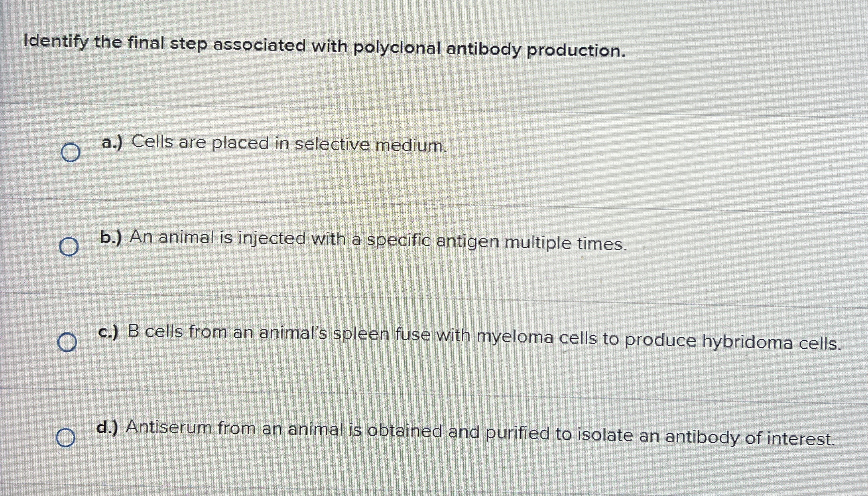Choose the radio button beside hybridoma cells answer
This screenshot has height=496, width=868.
(67, 342)
